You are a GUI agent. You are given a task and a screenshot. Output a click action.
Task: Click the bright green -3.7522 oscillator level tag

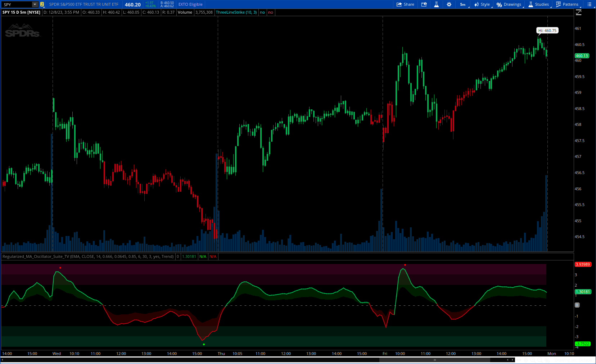(583, 344)
